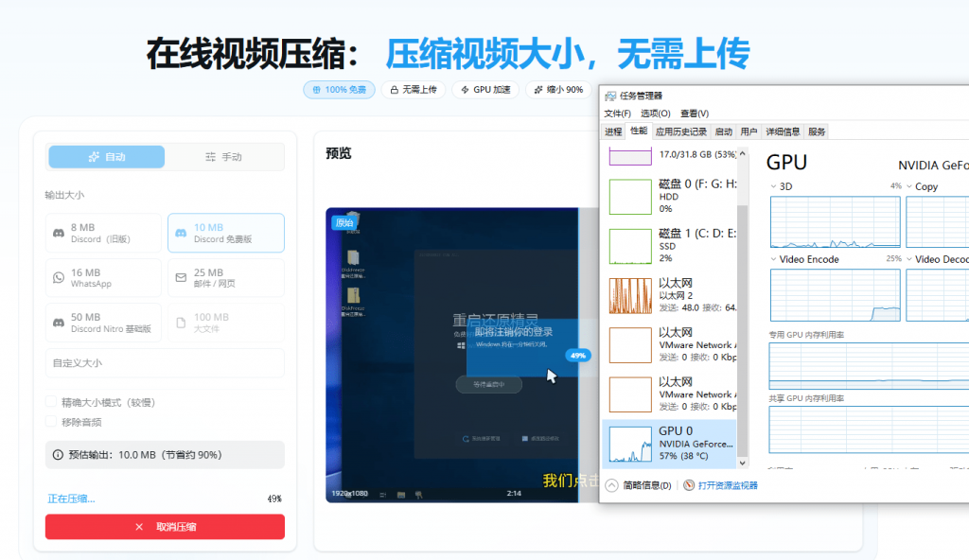Screen dimensions: 969x560
Task: Switch to the 进程 tab
Action: 613,131
